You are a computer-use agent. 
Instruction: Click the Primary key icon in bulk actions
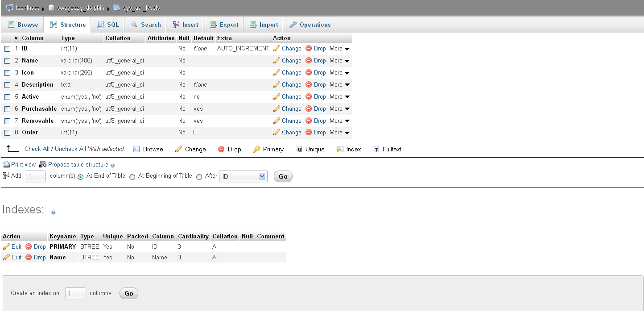[256, 150]
